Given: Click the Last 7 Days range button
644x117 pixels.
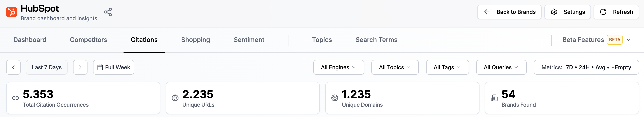Looking at the screenshot, I should [x=47, y=67].
